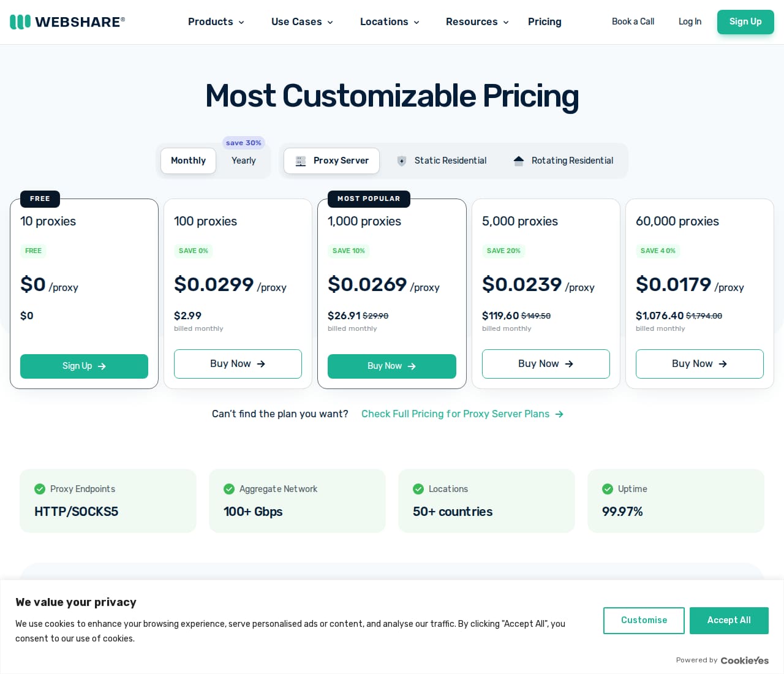Click the Aggregate Network green checkmark icon

[x=229, y=489]
